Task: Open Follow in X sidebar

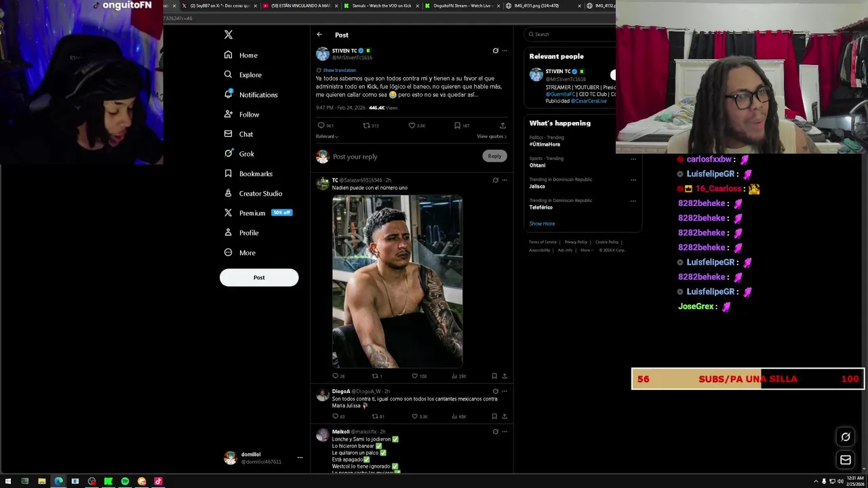Action: coord(241,115)
